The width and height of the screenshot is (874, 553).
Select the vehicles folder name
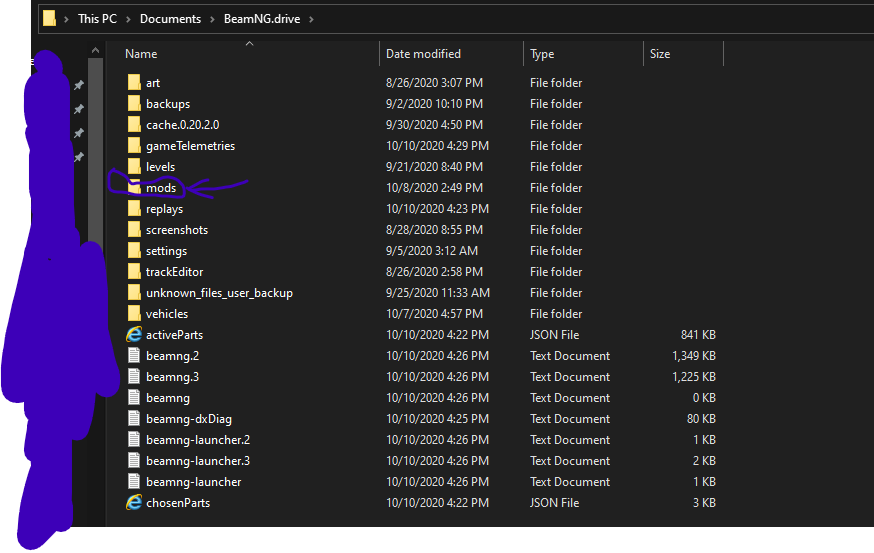(x=167, y=314)
